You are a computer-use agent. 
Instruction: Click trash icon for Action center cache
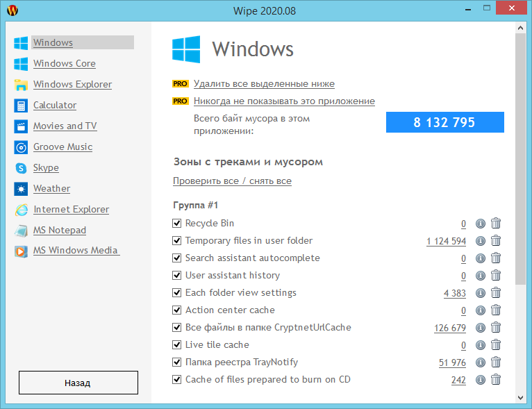496,310
